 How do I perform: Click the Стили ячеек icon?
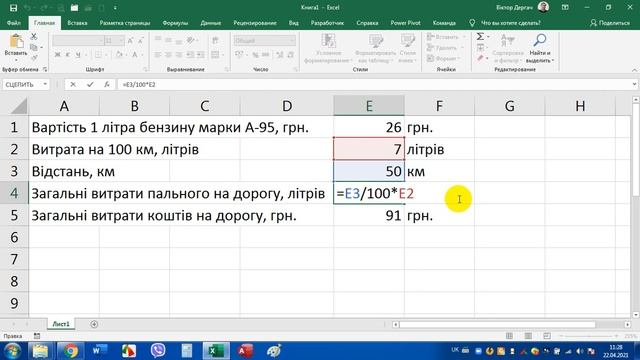coord(407,41)
